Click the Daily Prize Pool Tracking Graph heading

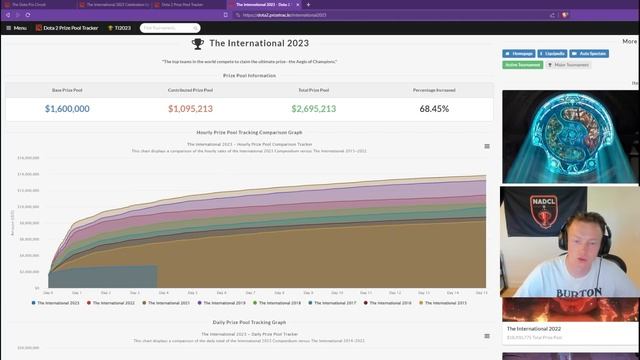click(249, 322)
